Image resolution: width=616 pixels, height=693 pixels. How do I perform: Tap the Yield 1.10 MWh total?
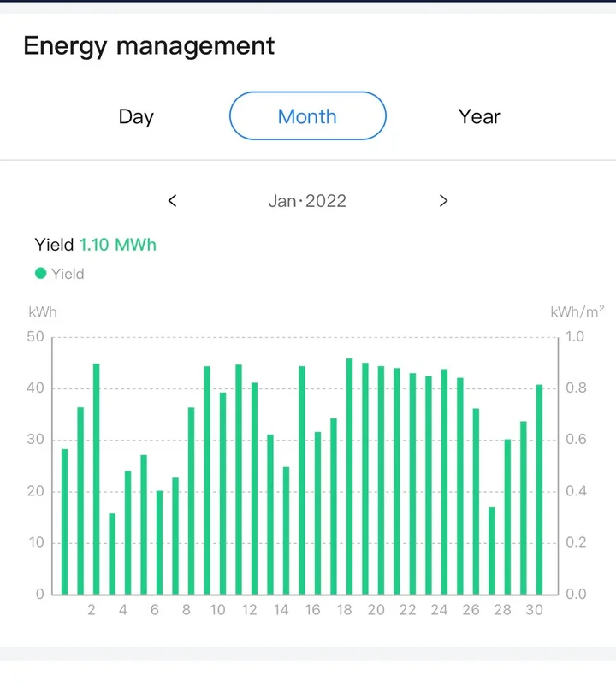click(96, 245)
